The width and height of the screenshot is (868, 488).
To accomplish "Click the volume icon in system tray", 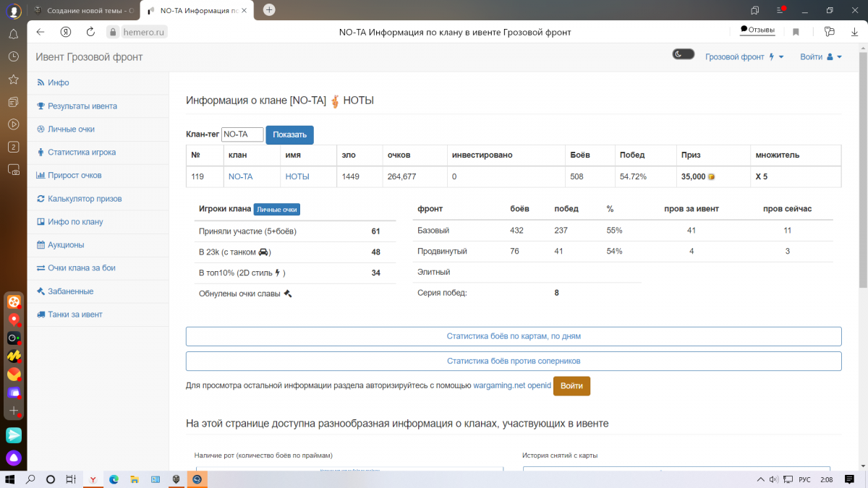I will pyautogui.click(x=774, y=479).
